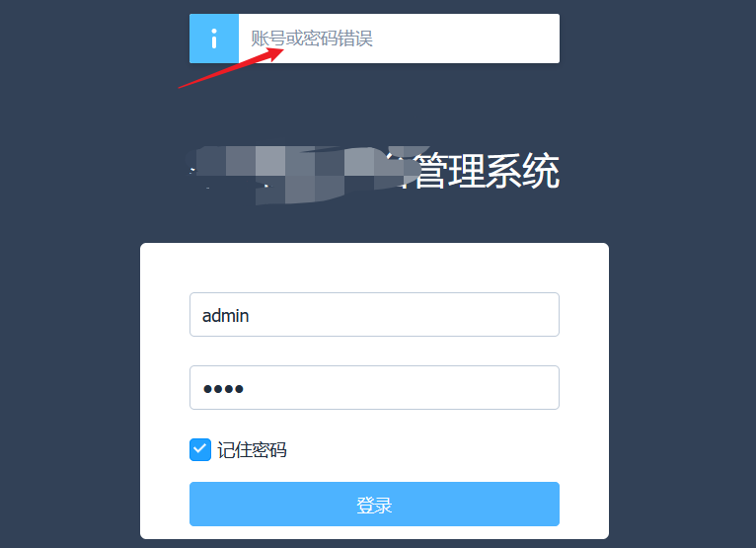Focus the username field containing admin
Screen dimensions: 756x548
coord(374,315)
